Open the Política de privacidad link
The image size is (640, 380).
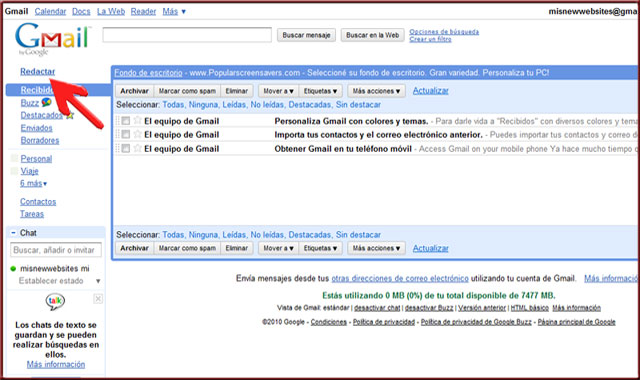(x=384, y=322)
